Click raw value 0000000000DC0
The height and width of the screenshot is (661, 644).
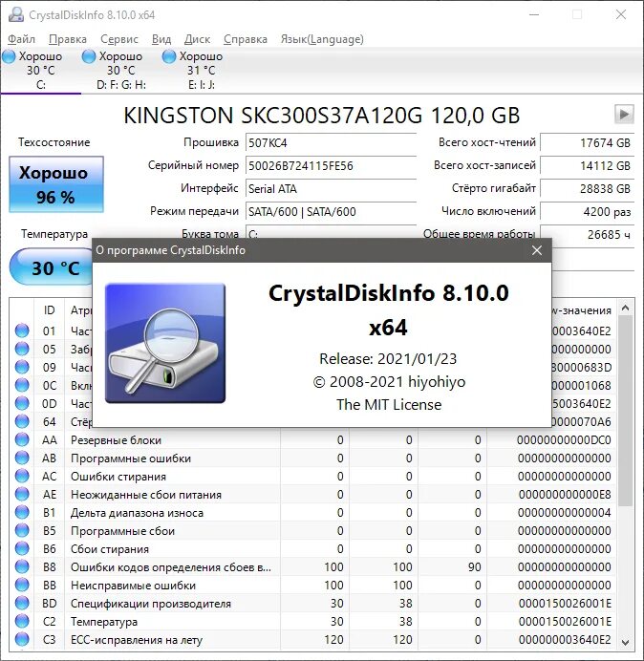[x=564, y=440]
